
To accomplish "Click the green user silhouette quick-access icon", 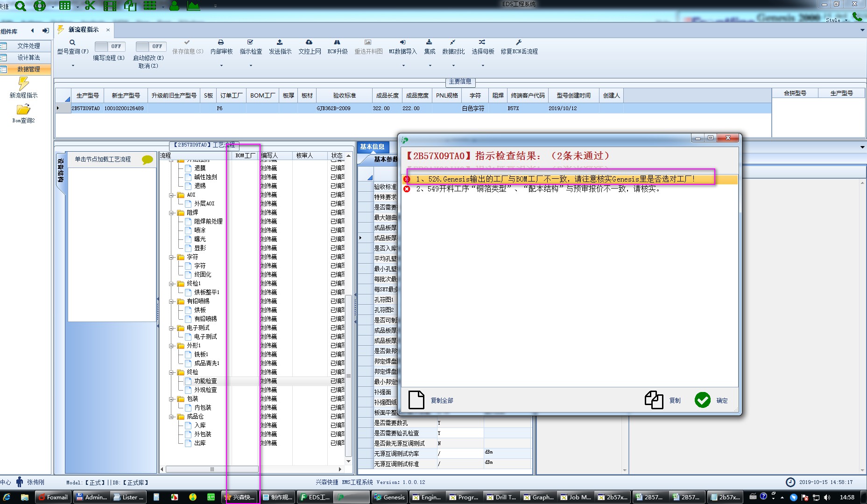I will (174, 6).
